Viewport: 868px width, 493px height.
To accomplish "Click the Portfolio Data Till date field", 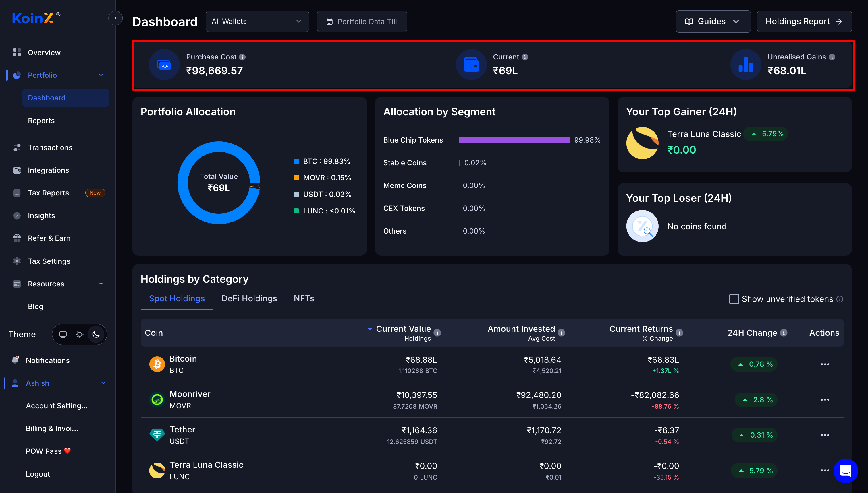I will [362, 21].
